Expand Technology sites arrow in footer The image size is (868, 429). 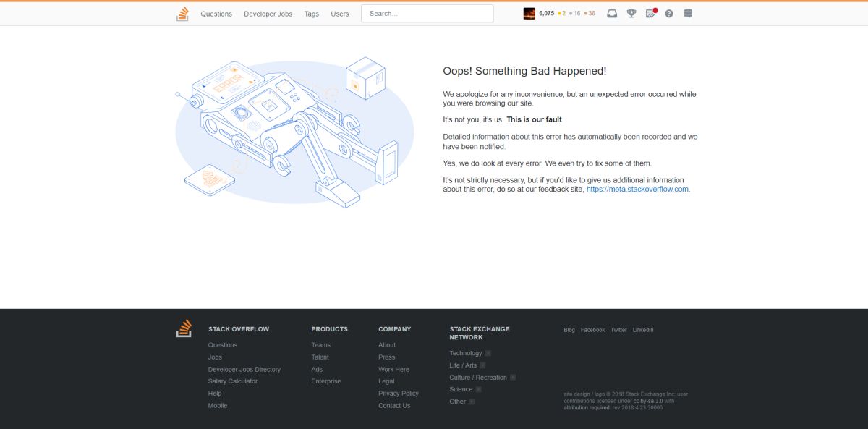[488, 353]
